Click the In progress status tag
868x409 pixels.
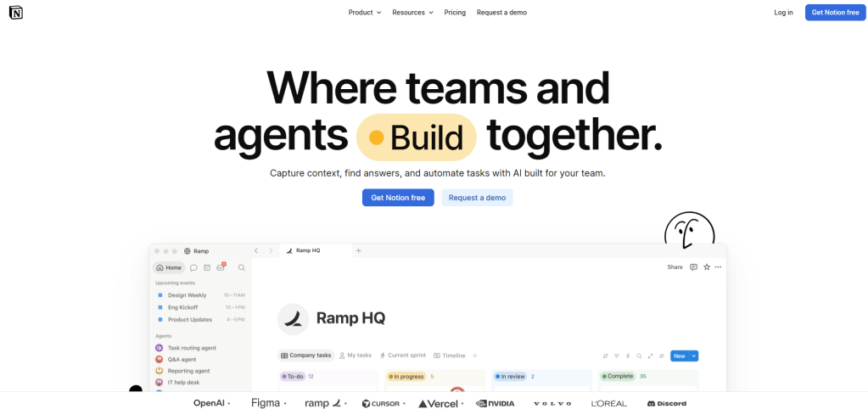click(406, 377)
